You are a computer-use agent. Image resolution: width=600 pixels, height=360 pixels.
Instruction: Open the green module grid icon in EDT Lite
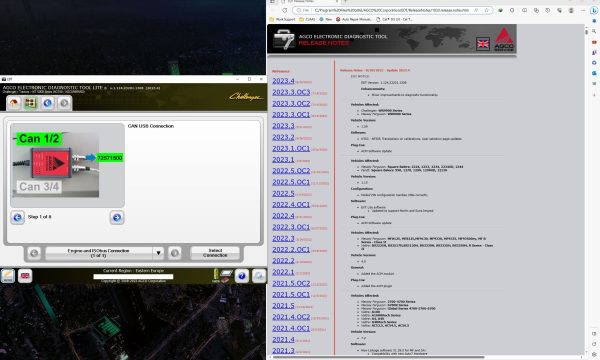tap(30, 103)
